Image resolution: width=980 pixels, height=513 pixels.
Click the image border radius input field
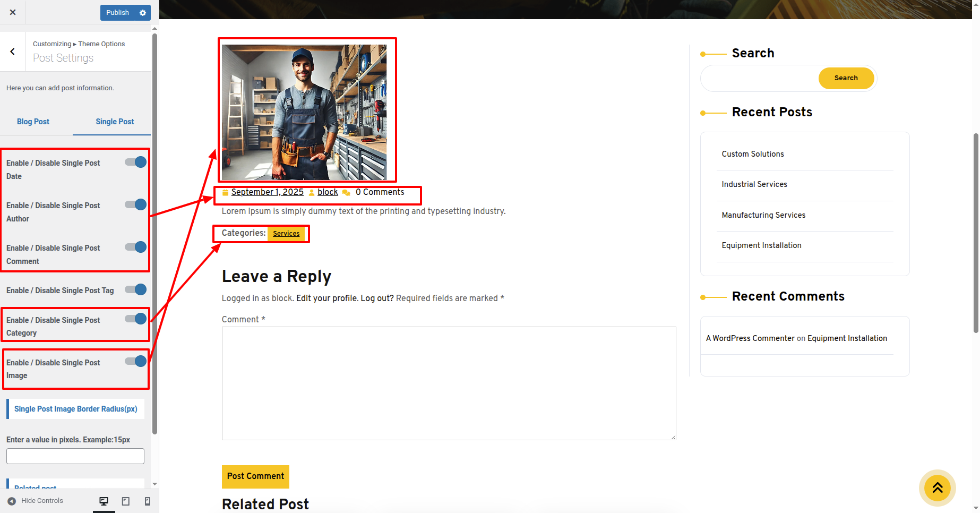75,456
